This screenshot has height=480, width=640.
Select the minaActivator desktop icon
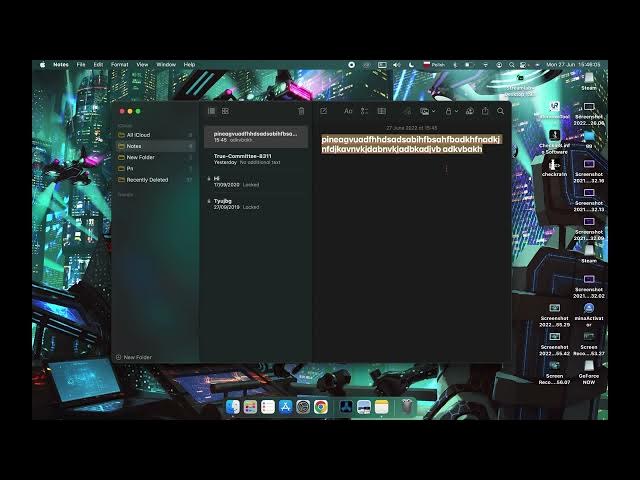tap(589, 314)
